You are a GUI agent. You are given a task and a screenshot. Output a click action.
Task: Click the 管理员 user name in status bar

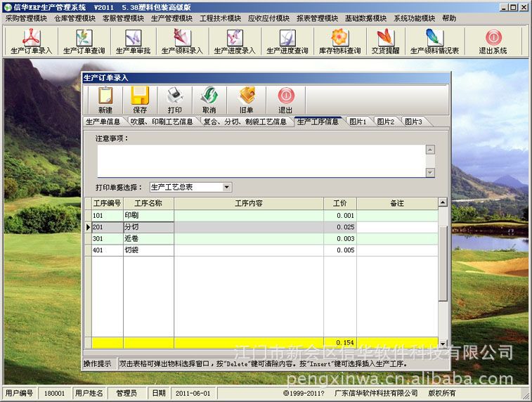tap(126, 393)
